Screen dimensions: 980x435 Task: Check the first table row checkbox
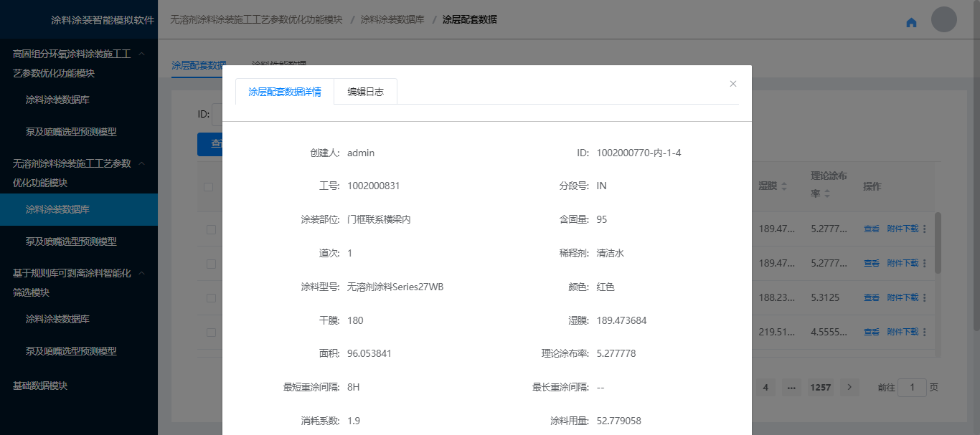click(x=211, y=229)
